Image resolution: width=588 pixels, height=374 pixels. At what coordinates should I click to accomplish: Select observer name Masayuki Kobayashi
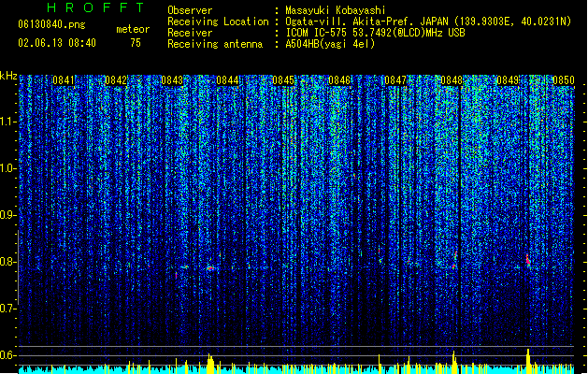tap(336, 10)
